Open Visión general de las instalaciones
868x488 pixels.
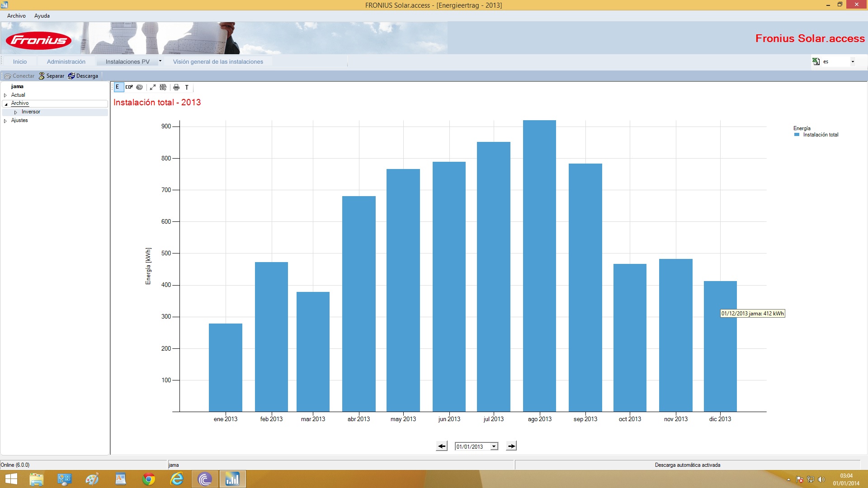tap(218, 61)
